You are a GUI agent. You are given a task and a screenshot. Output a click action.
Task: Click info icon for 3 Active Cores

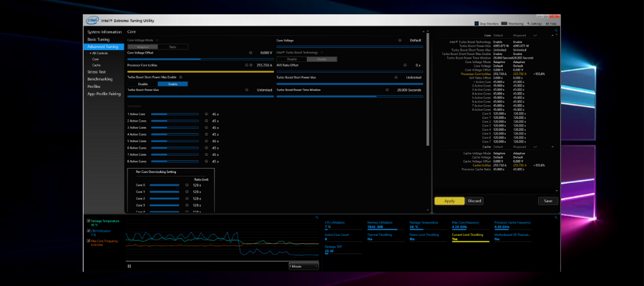[206, 127]
